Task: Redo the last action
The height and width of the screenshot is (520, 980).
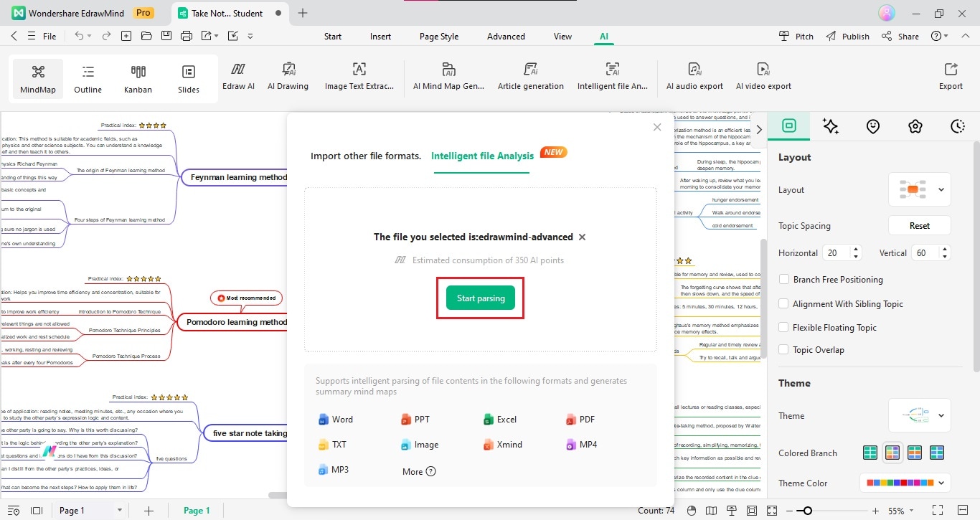Action: click(x=106, y=36)
